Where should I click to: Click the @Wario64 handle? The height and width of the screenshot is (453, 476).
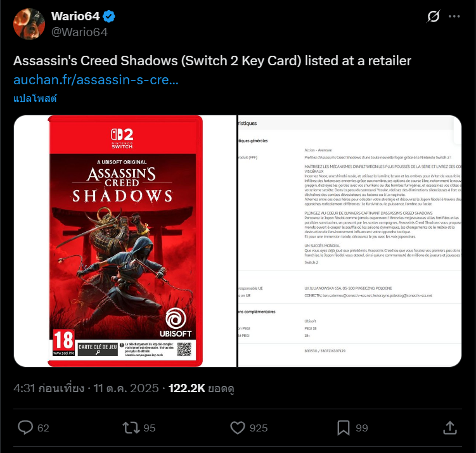coord(79,32)
